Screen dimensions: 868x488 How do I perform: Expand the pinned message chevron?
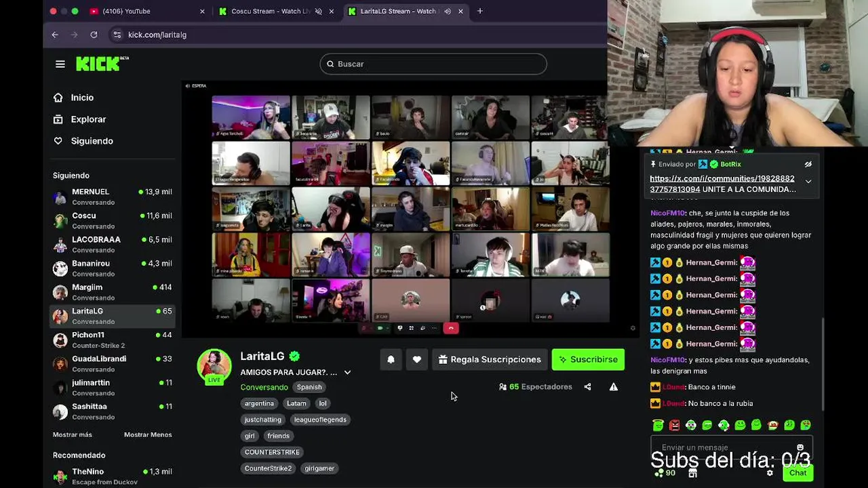pyautogui.click(x=808, y=182)
